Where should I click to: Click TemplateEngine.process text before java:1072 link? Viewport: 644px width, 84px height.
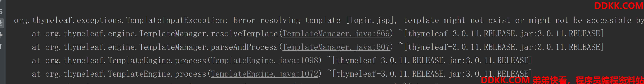pos(157,74)
